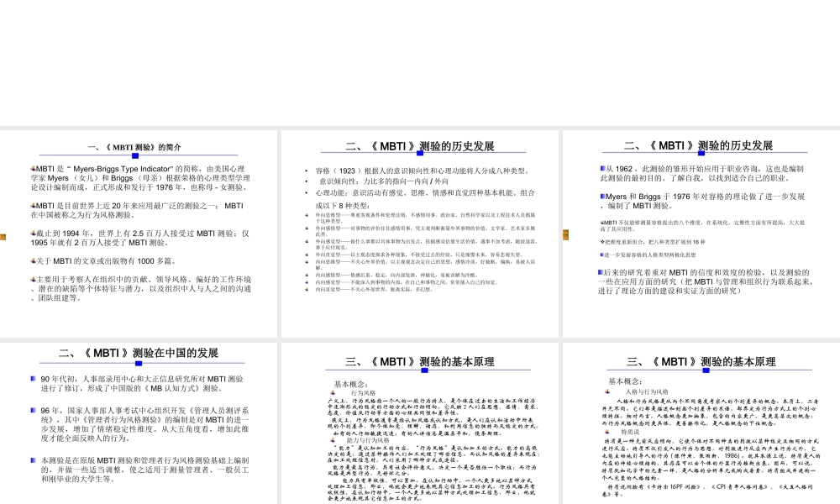The height and width of the screenshot is (504, 840).
Task: Open the 基本原理 slide thumbnail covering 行为风格
Action: [419, 423]
